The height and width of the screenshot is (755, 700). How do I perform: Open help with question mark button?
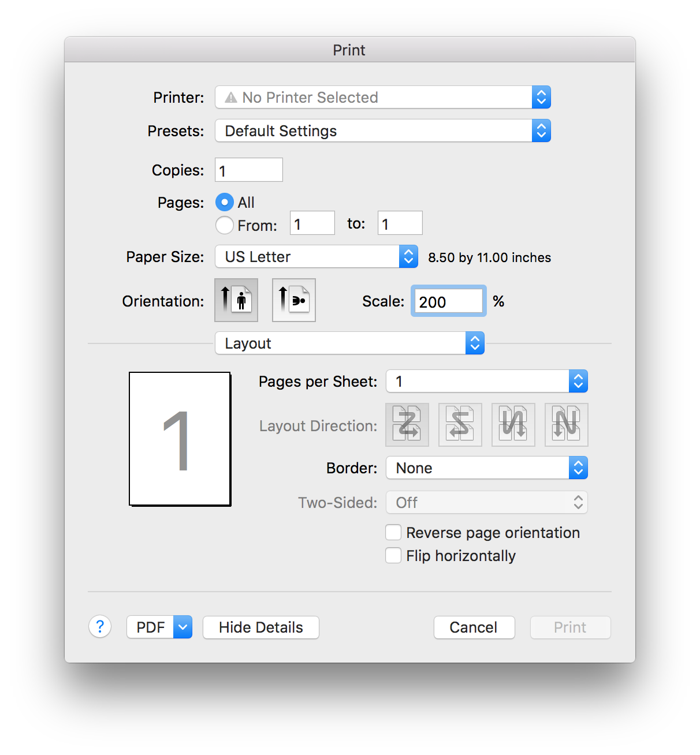point(100,627)
